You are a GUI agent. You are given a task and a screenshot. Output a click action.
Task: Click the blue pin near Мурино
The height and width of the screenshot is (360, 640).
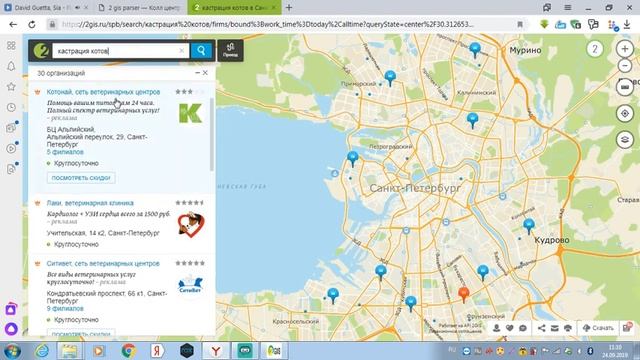pos(475,50)
